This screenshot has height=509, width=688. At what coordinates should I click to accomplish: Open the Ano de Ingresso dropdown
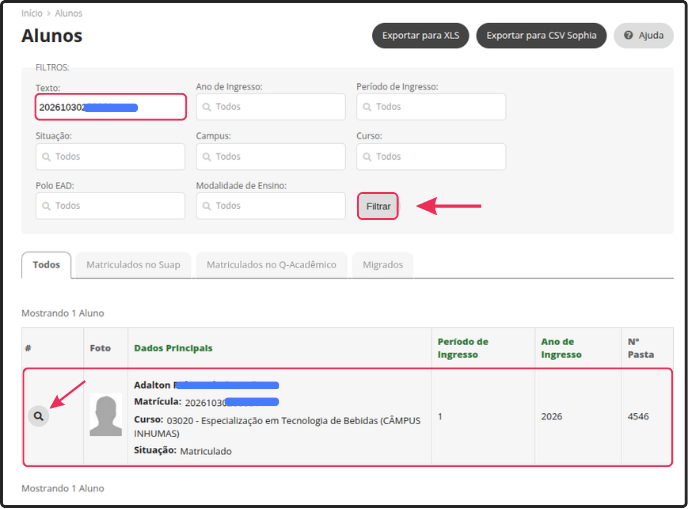point(270,107)
